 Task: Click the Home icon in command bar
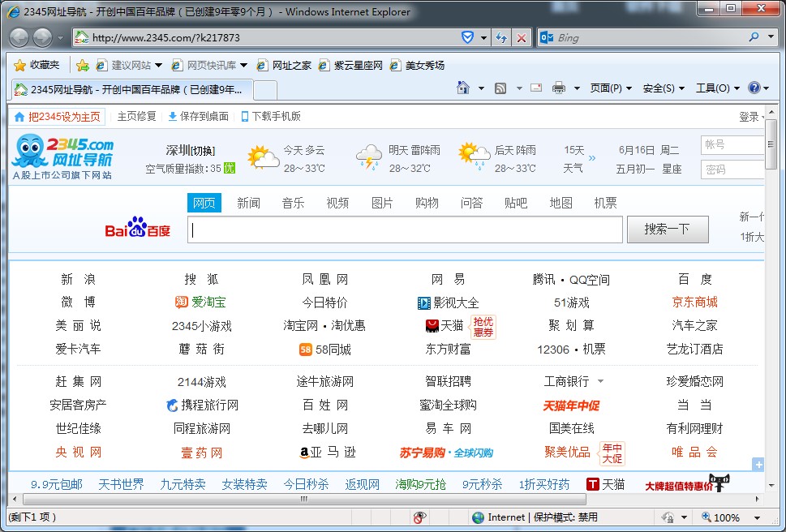click(462, 88)
